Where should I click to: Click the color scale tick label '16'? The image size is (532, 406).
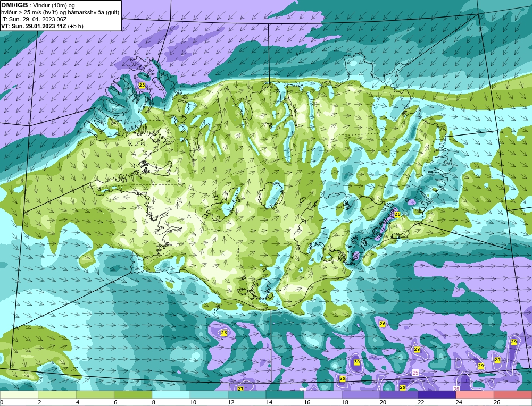click(x=307, y=402)
